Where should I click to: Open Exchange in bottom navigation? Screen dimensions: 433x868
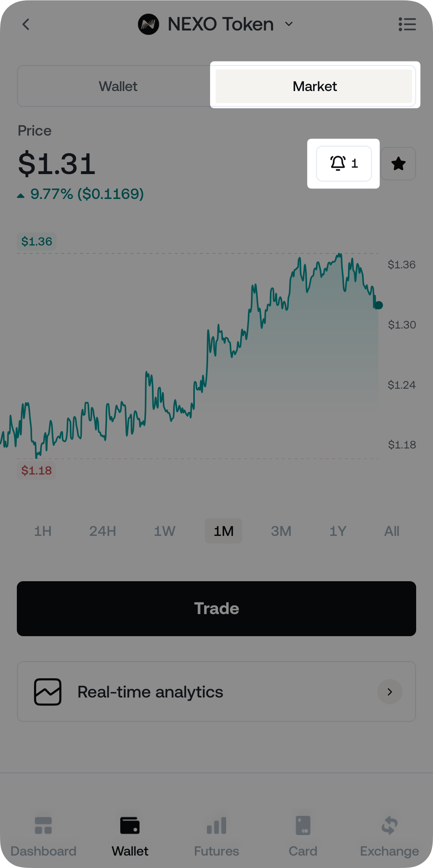click(x=389, y=834)
